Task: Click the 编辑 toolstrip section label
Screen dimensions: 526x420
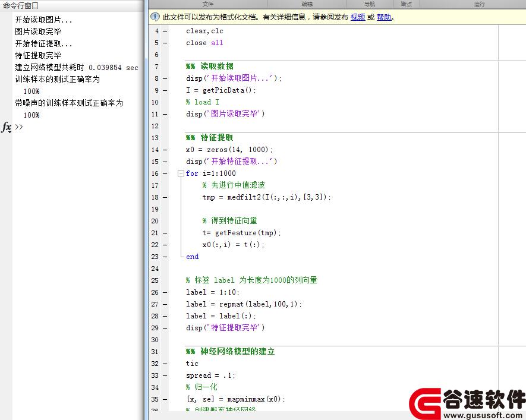Action: click(307, 4)
